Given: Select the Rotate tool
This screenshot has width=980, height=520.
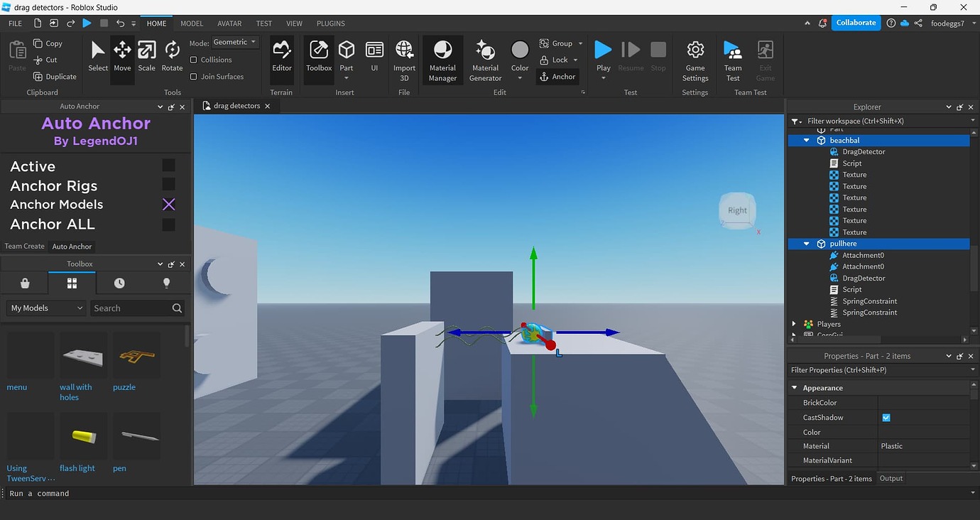Looking at the screenshot, I should point(171,55).
